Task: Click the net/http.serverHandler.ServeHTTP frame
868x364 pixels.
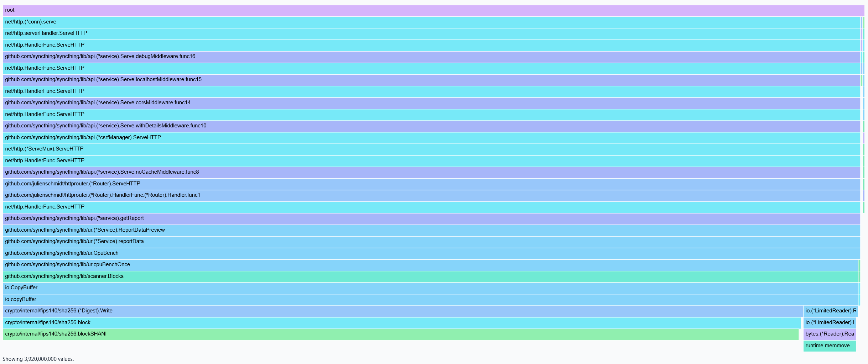Action: coord(431,33)
